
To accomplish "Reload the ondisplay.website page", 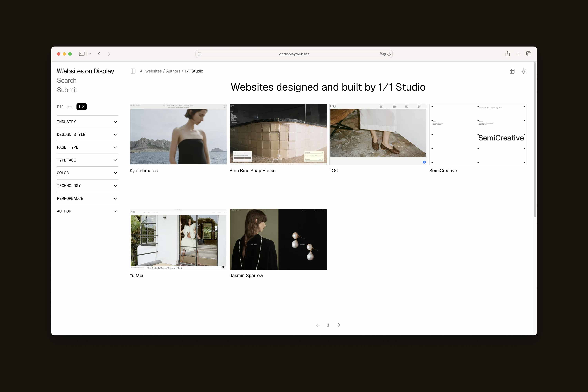I will pos(389,54).
